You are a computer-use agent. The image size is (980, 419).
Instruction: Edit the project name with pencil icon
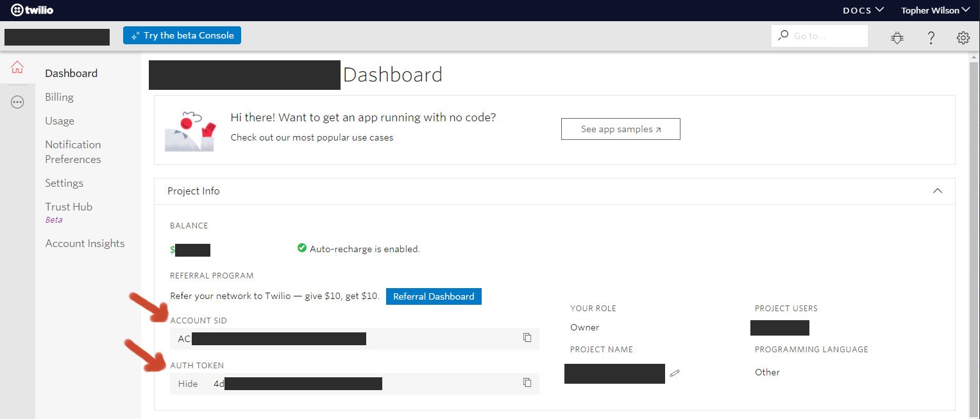[674, 372]
